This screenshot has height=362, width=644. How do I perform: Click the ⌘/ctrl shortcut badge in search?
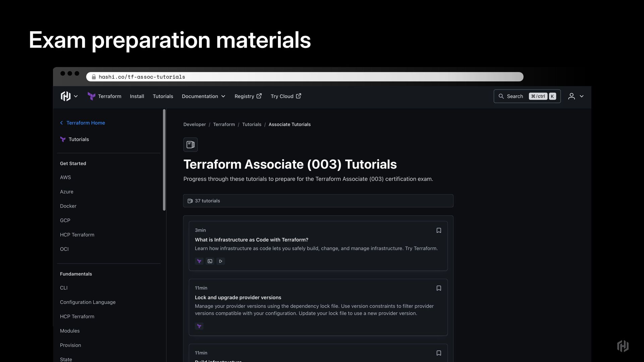pyautogui.click(x=538, y=96)
